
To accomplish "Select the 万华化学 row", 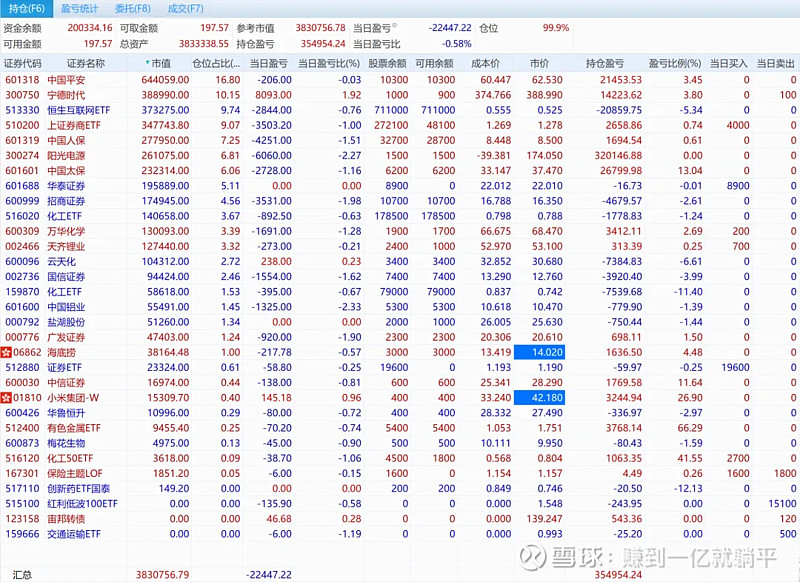I will (x=400, y=232).
